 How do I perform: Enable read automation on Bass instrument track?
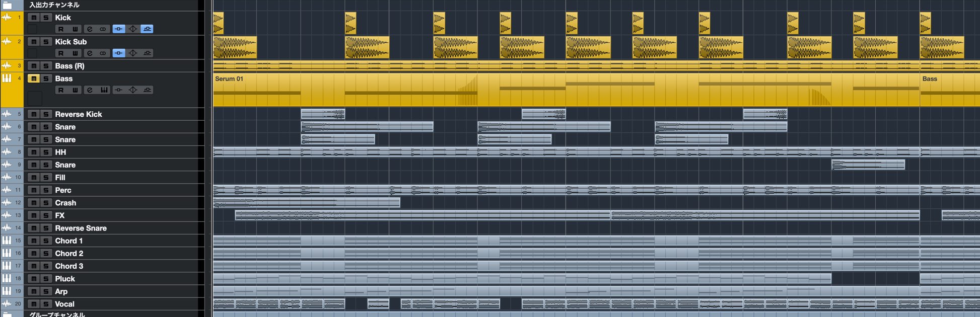pyautogui.click(x=61, y=90)
